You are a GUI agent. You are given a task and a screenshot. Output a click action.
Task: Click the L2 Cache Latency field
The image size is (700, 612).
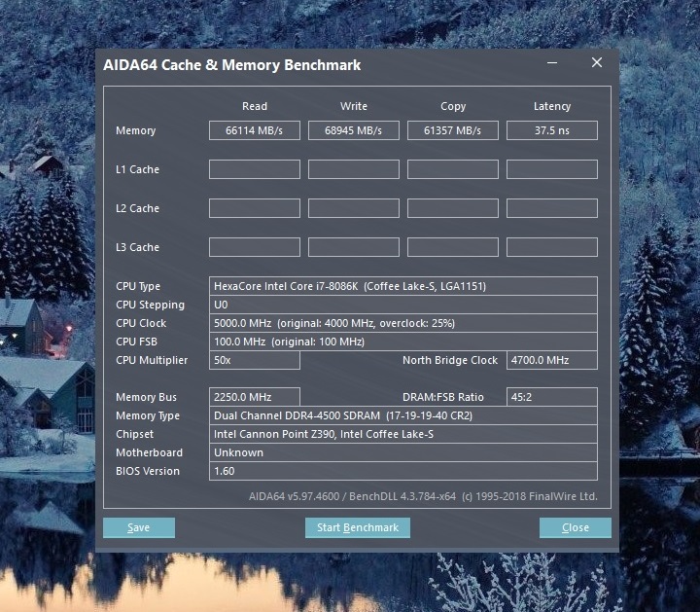coord(552,208)
